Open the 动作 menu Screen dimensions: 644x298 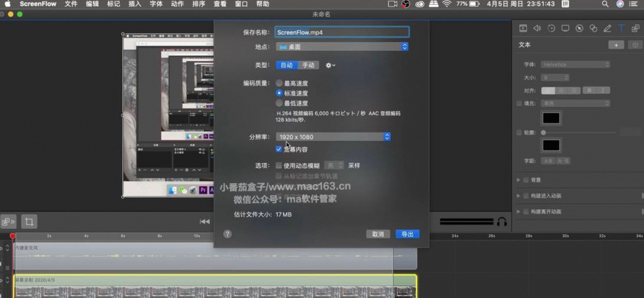click(177, 4)
